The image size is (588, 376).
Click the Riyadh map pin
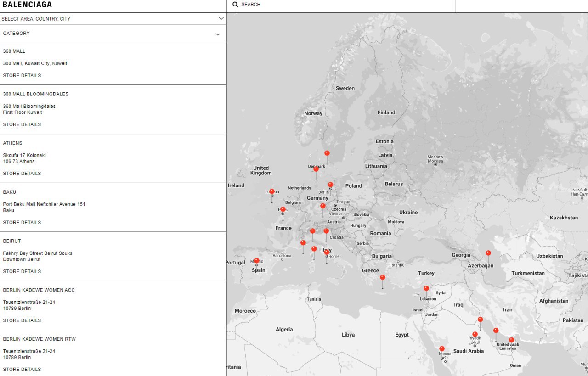coord(475,335)
